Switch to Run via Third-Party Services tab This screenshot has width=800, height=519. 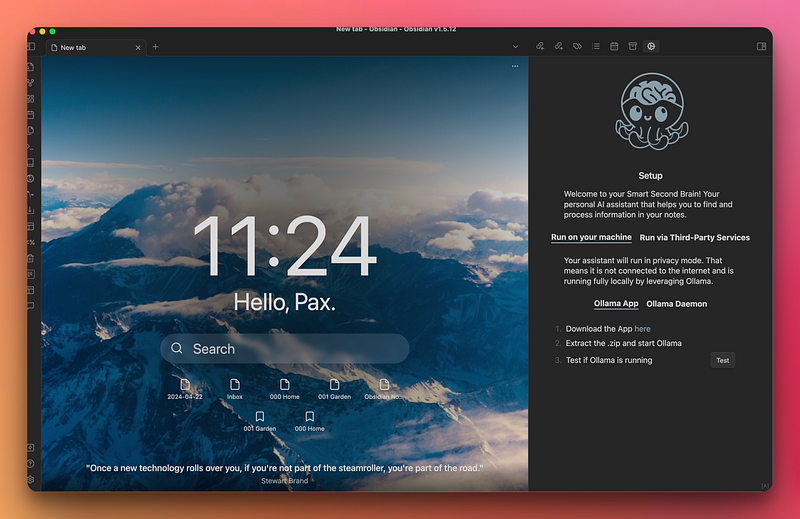694,237
